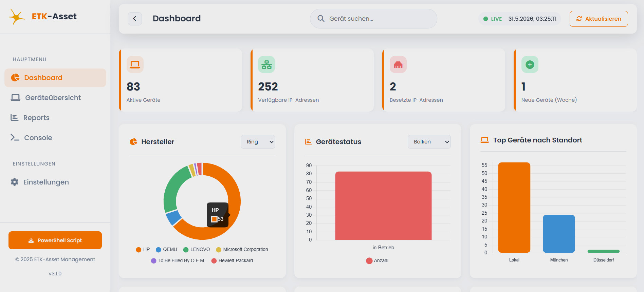
Task: Open Einstellungen settings page
Action: [55, 182]
